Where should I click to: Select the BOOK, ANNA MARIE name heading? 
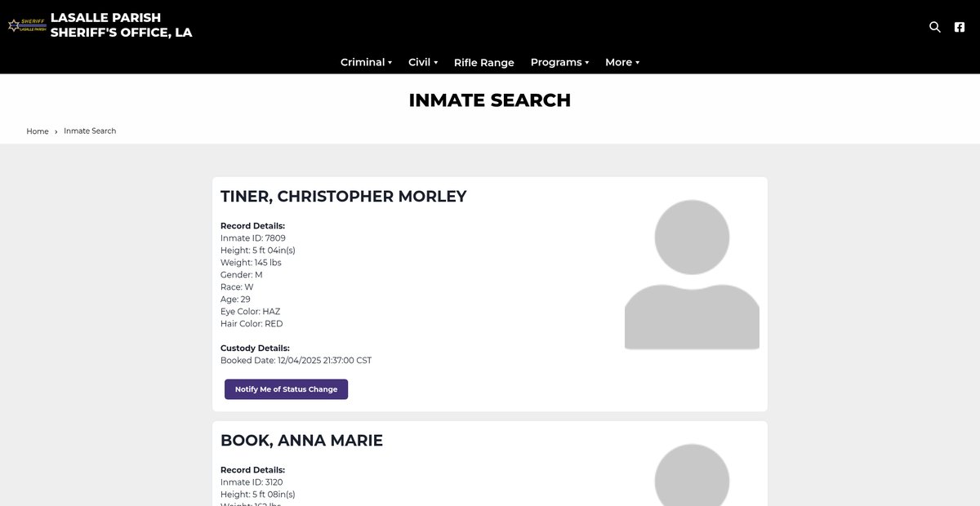301,441
